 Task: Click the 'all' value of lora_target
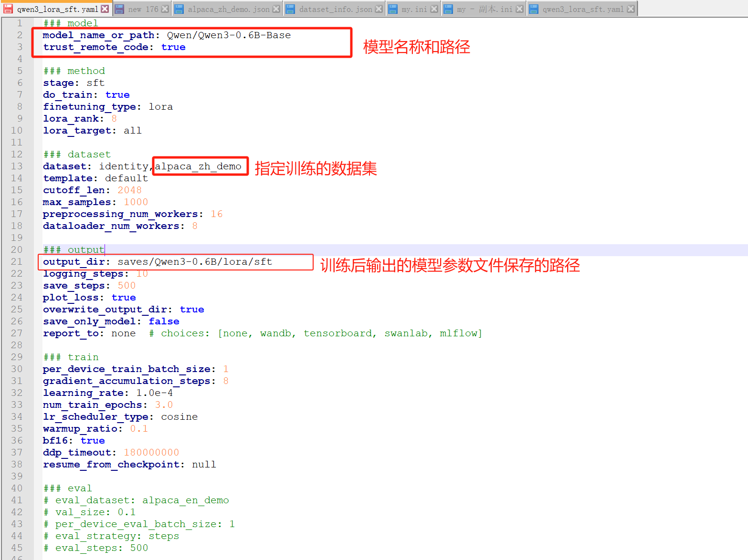point(133,131)
